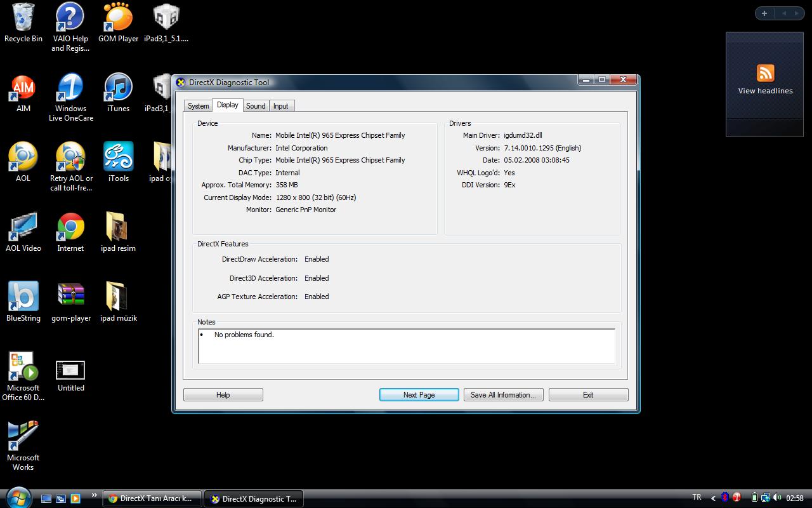
Task: Click the Generic PnP Monitor value
Action: pos(306,210)
